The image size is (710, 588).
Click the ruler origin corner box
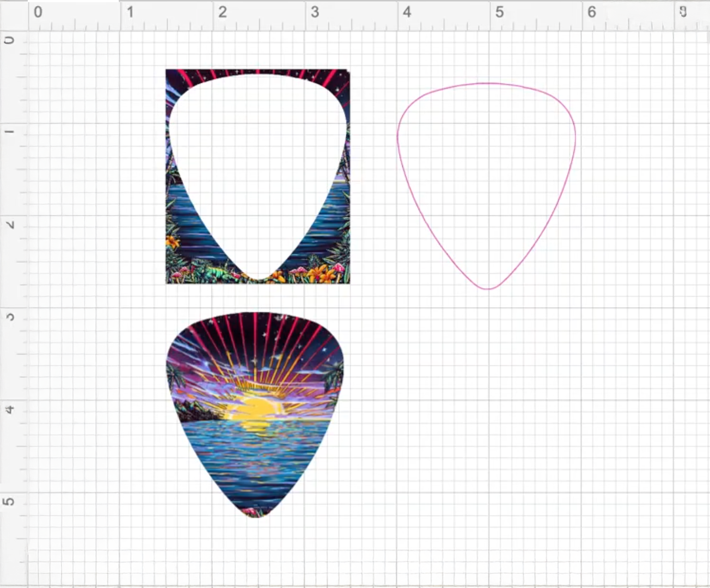(14, 15)
